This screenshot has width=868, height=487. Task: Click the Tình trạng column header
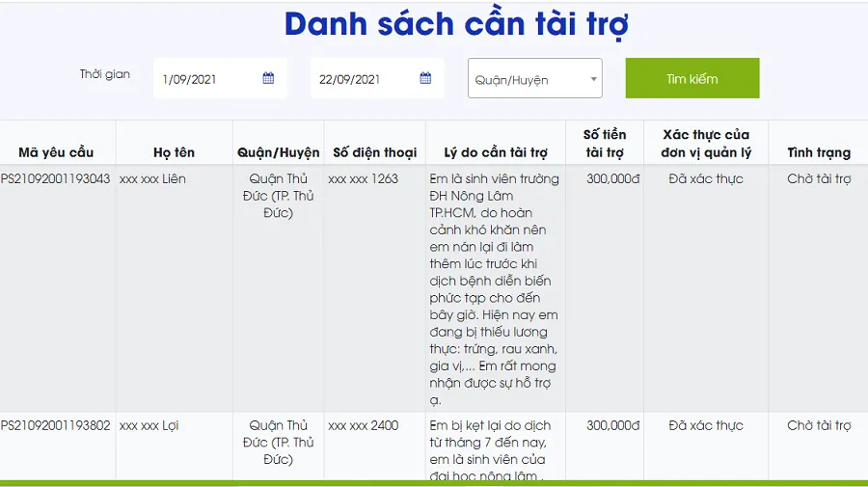coord(819,152)
